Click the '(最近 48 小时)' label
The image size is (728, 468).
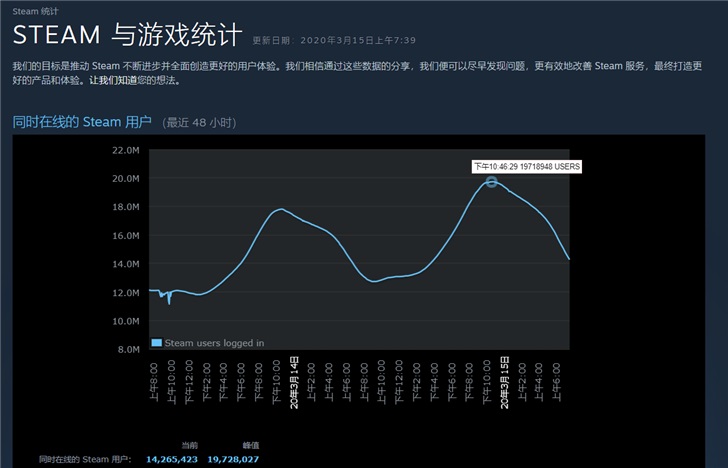[x=199, y=123]
